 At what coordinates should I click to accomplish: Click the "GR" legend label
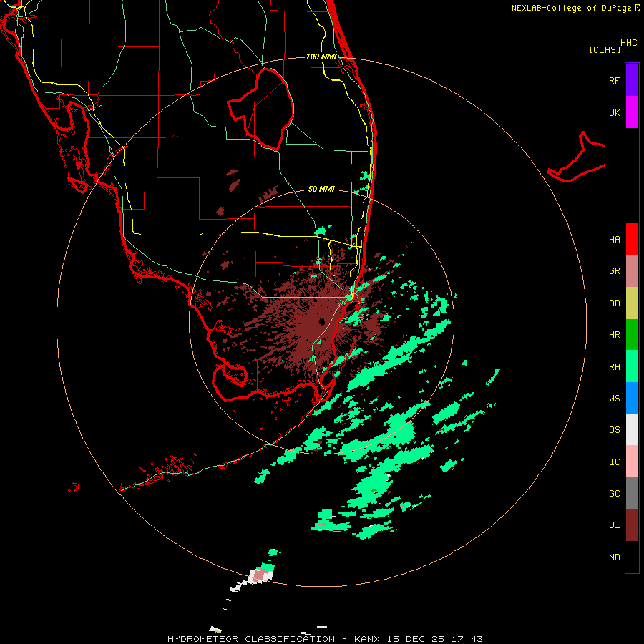(614, 271)
